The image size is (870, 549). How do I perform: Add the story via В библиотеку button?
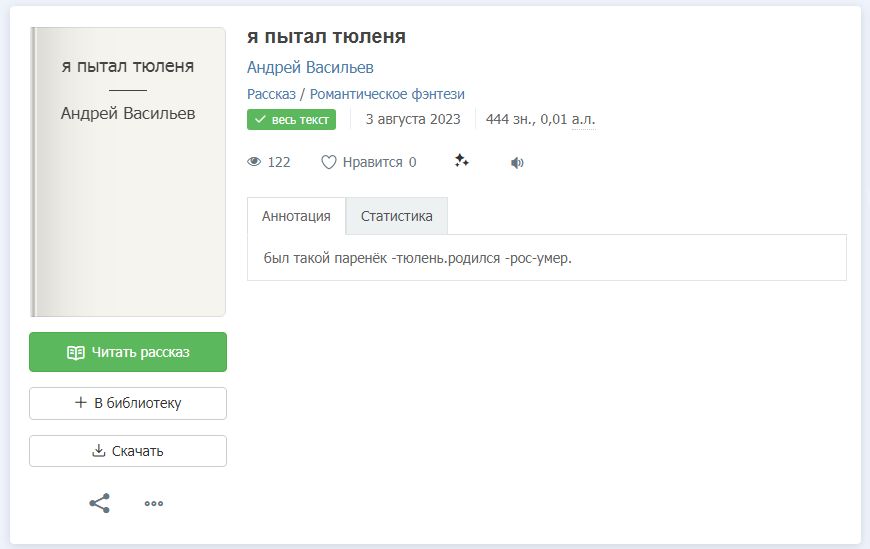pos(128,403)
